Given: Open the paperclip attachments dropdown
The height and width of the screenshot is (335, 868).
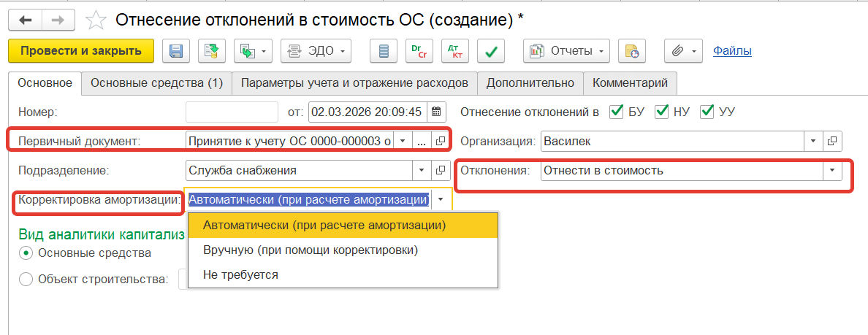Looking at the screenshot, I should pos(684,51).
